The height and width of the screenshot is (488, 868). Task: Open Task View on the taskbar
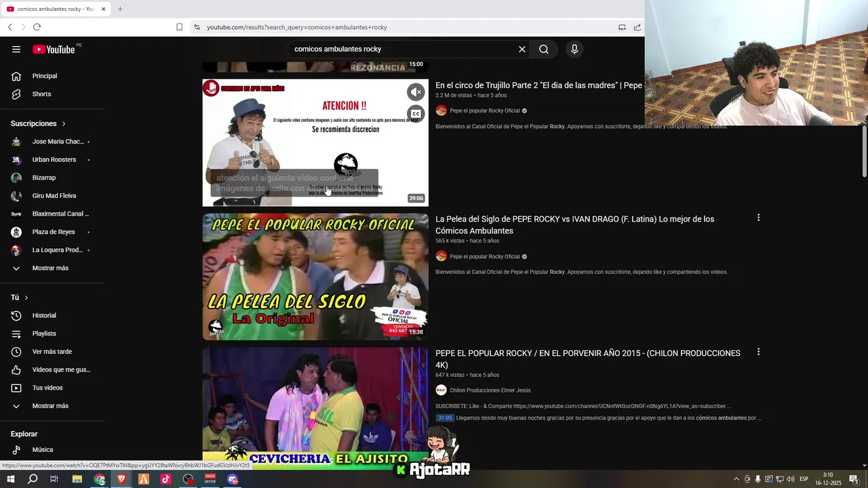tap(54, 479)
